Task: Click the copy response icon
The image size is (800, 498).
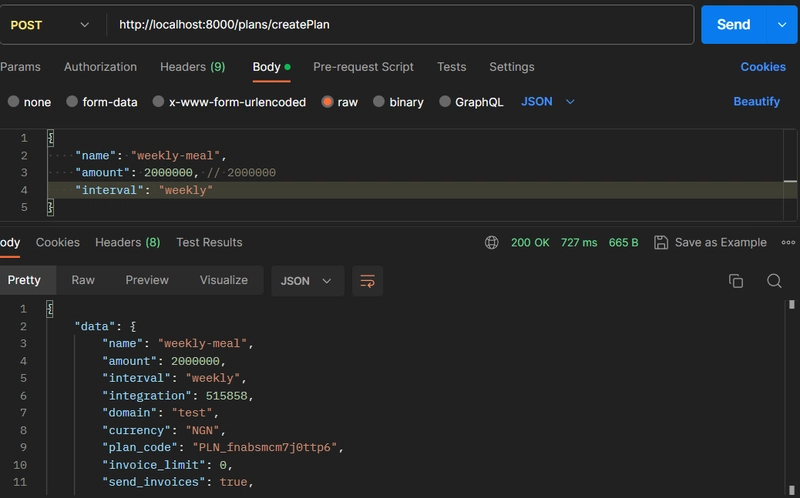Action: pos(736,281)
